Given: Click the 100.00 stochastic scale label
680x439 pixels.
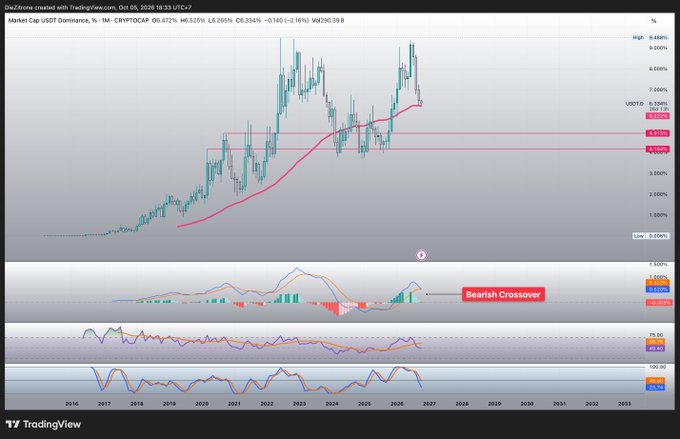Looking at the screenshot, I should click(657, 367).
